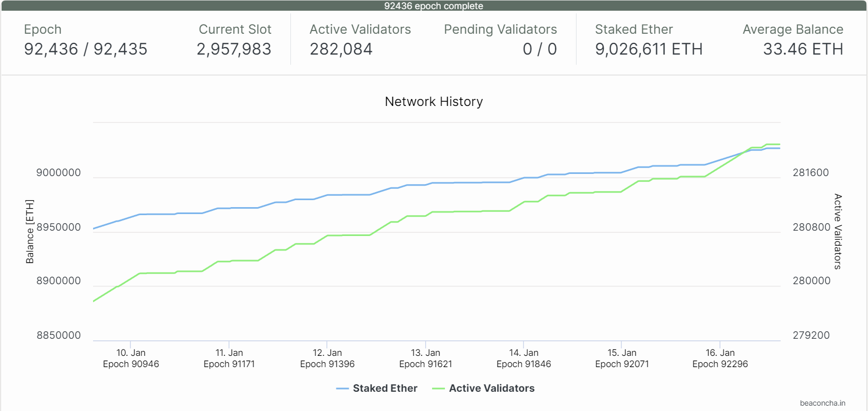Click the right-side Active Validators axis title
This screenshot has height=411, width=868.
(838, 231)
